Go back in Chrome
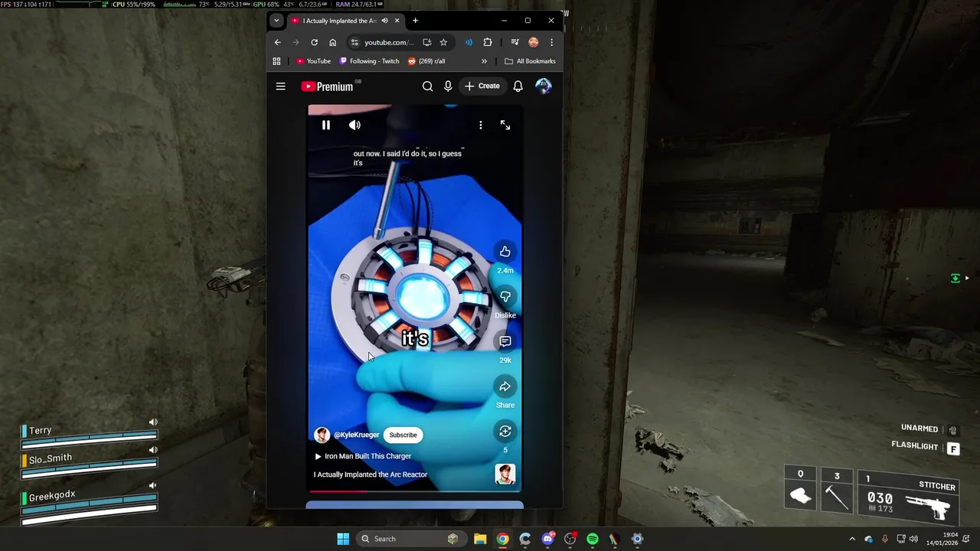980x551 pixels. tap(277, 42)
